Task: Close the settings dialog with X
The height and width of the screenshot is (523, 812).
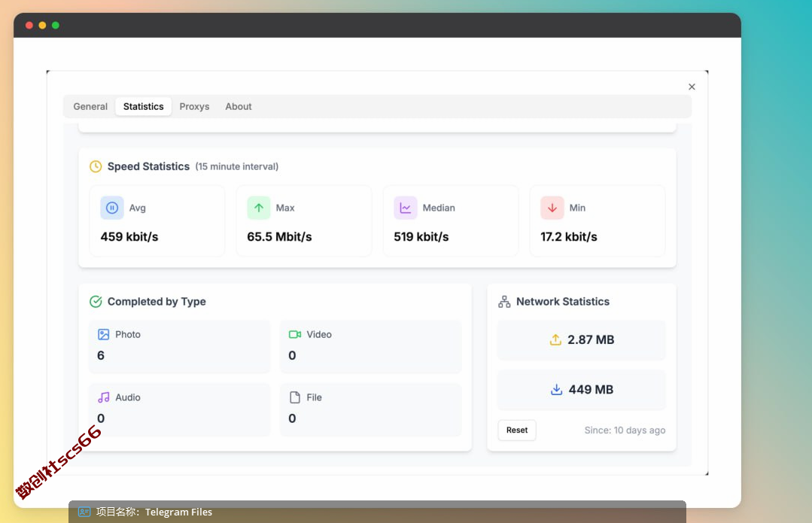Action: [x=692, y=87]
